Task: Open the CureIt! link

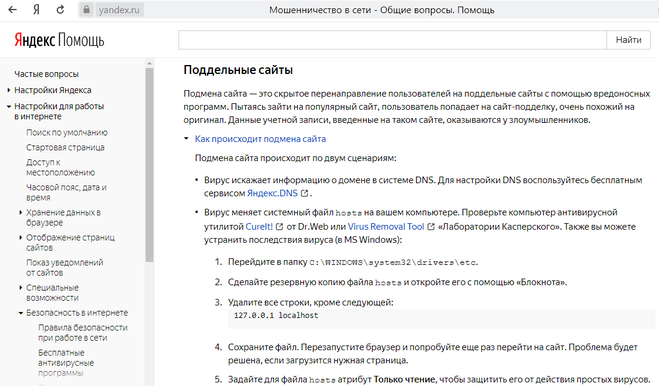Action: (x=259, y=227)
